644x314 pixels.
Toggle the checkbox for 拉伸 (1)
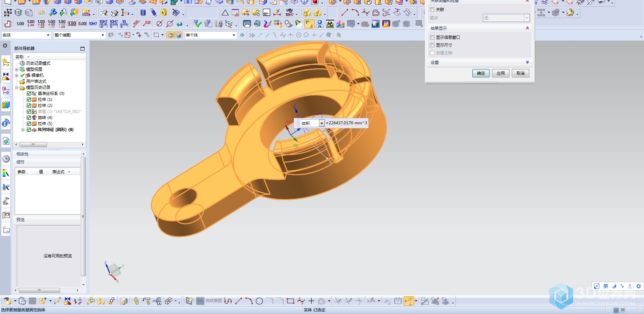(x=29, y=100)
